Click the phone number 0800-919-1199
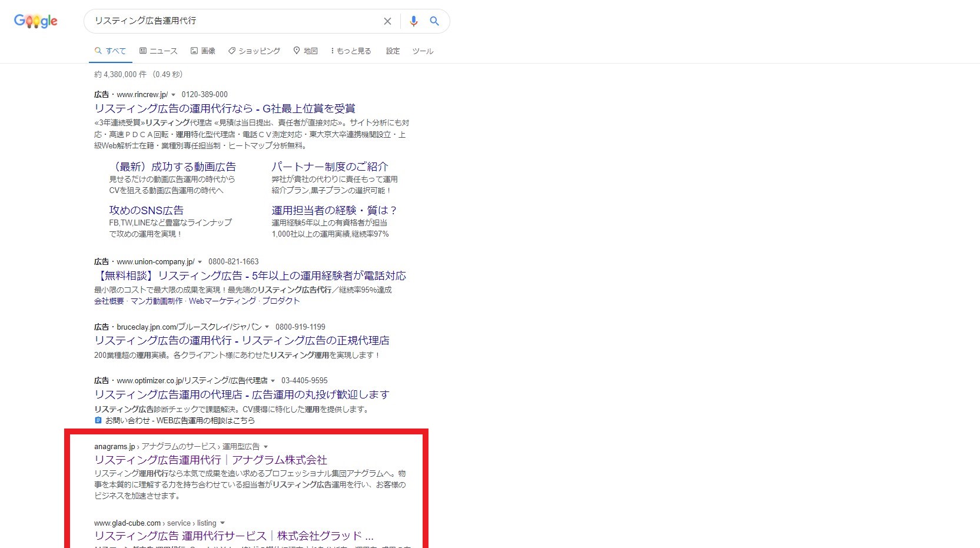The image size is (980, 548). 300,327
